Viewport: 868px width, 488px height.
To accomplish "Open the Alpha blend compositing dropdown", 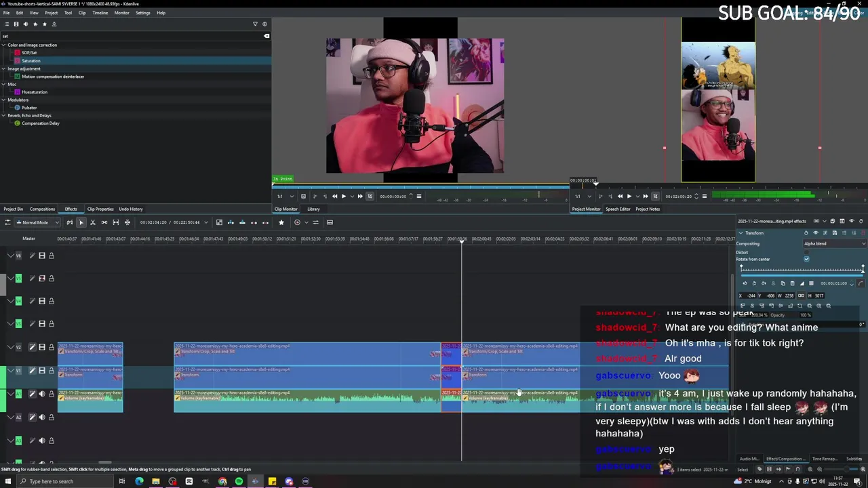I will click(835, 243).
